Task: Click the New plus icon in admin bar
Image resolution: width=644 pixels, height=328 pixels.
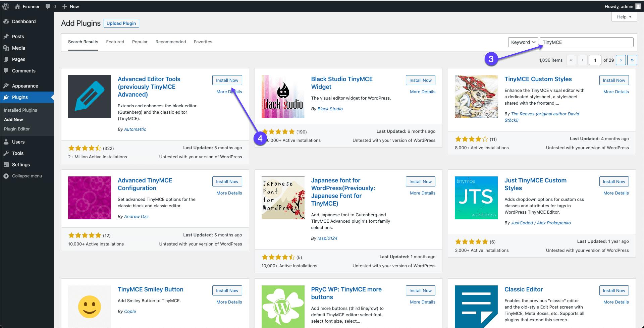Action: [65, 6]
